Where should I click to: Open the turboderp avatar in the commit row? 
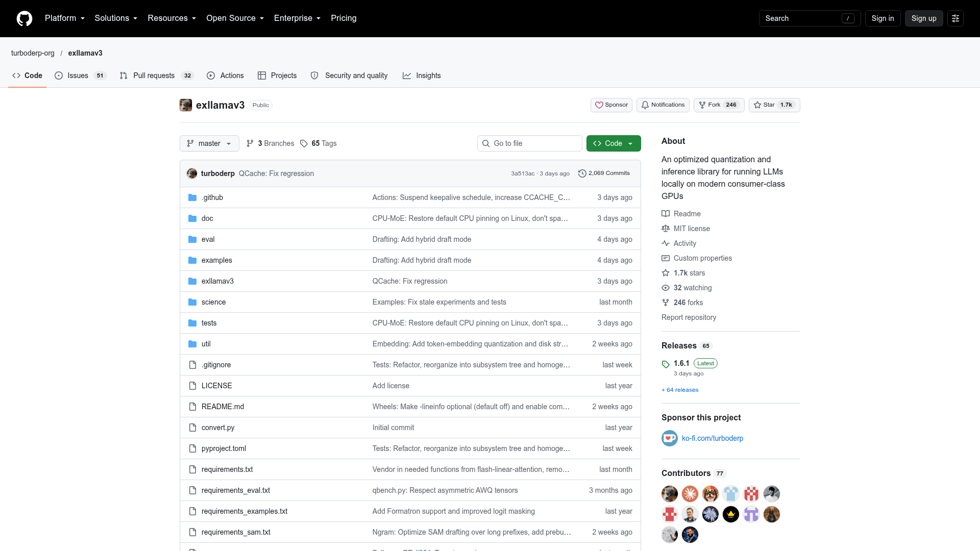click(x=192, y=173)
